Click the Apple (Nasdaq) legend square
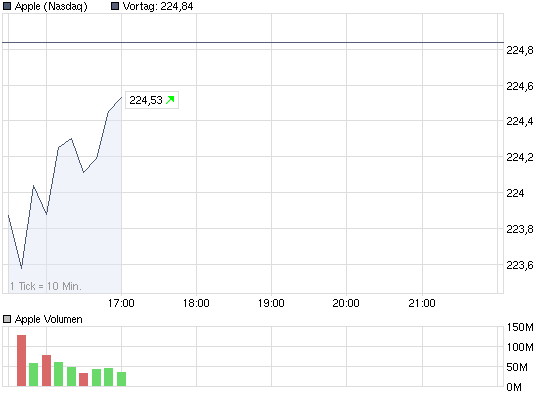Screen dimensions: 545x395 point(7,6)
